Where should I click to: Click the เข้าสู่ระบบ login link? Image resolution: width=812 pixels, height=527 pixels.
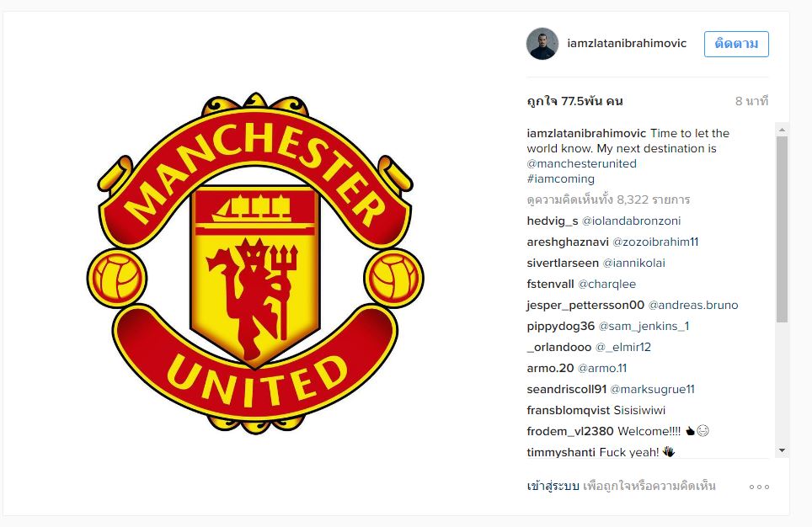(x=553, y=486)
